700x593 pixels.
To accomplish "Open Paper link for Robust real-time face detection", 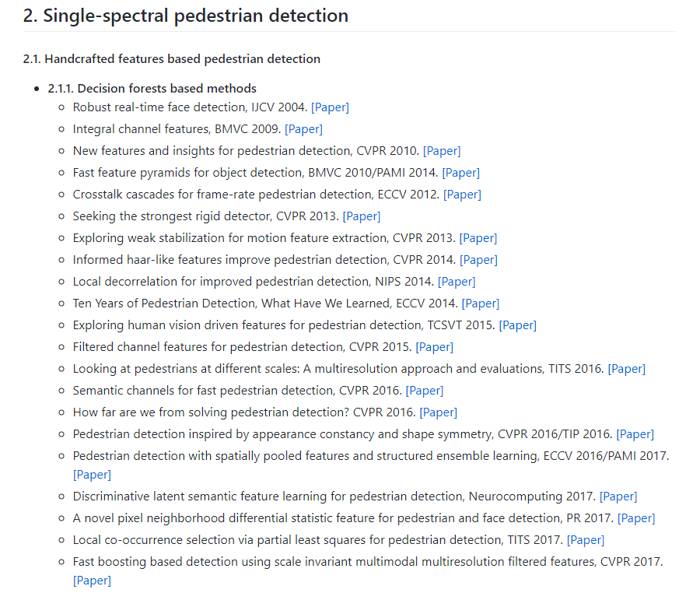I will click(330, 107).
